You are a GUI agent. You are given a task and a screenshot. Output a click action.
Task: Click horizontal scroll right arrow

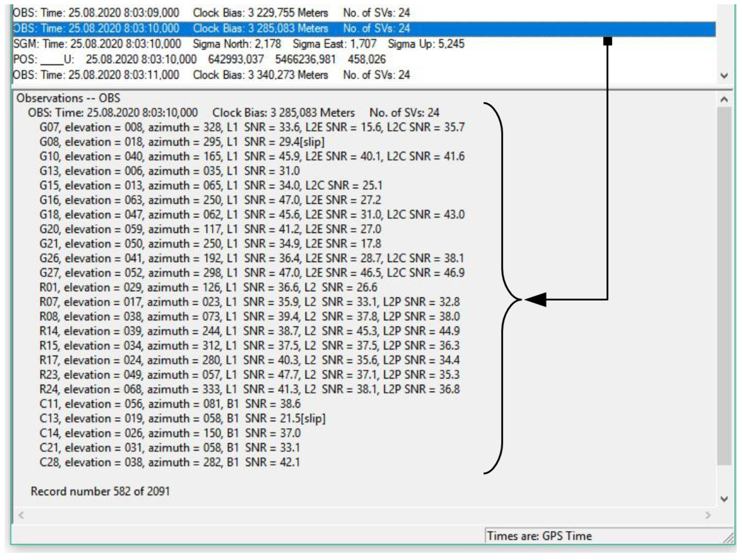tap(708, 515)
